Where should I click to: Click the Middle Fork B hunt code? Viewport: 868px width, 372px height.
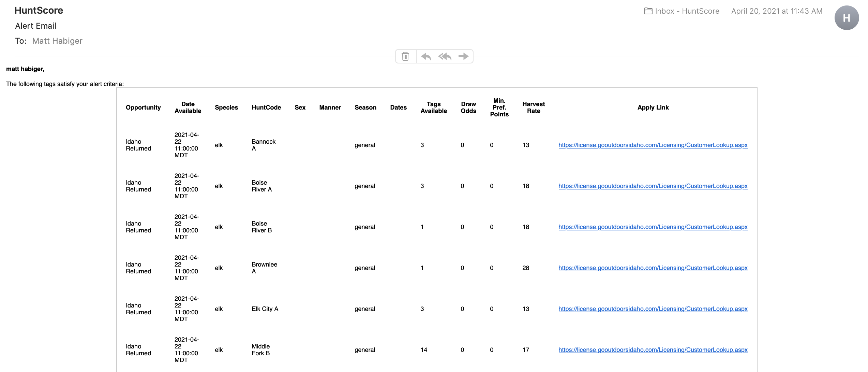click(261, 350)
